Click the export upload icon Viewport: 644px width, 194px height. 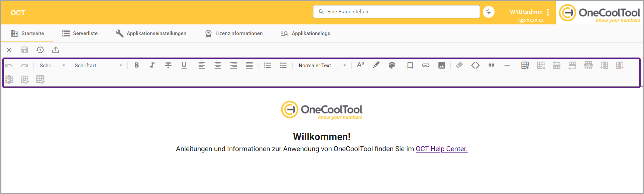[x=56, y=50]
